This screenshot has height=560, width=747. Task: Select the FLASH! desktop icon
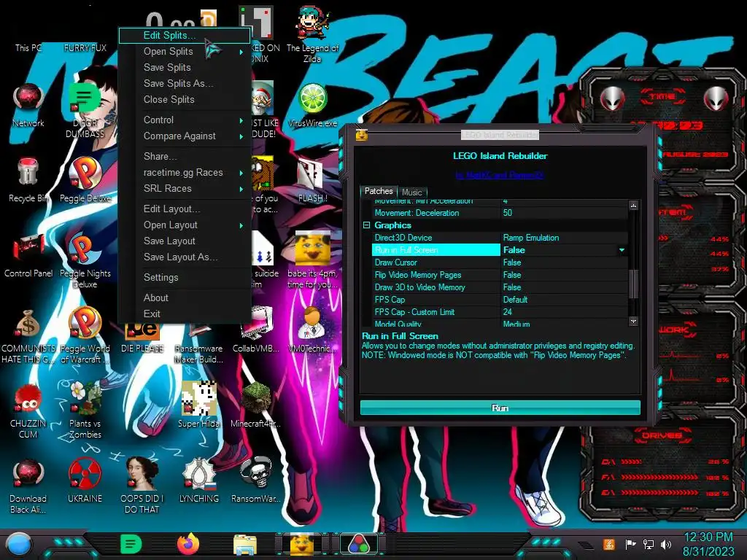(312, 180)
